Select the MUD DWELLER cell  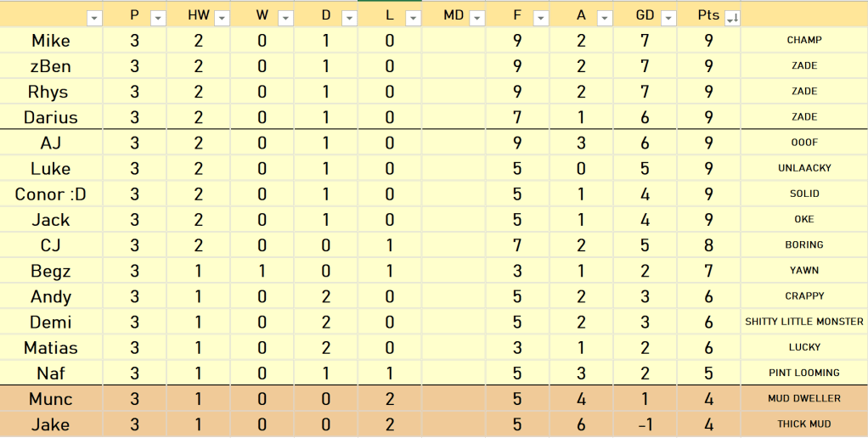click(803, 399)
